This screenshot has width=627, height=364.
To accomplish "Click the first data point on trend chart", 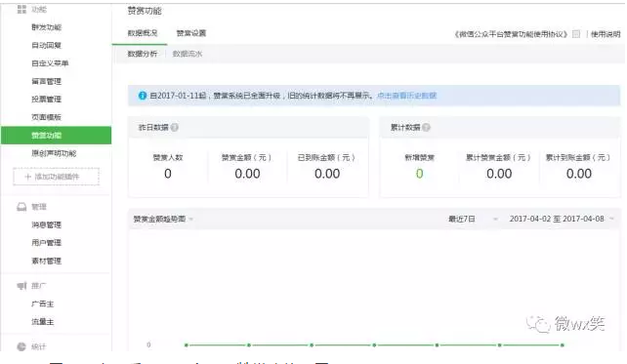I will (x=187, y=344).
